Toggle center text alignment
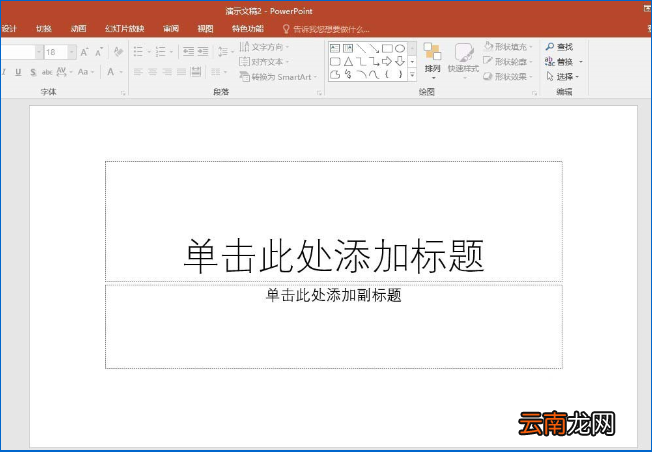Screen dimensions: 652x452 [153, 72]
